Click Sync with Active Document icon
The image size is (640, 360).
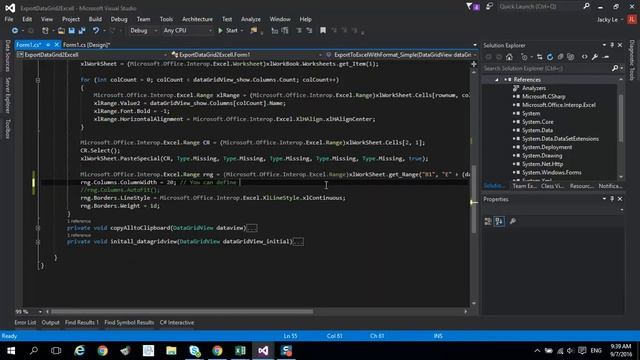[x=540, y=57]
